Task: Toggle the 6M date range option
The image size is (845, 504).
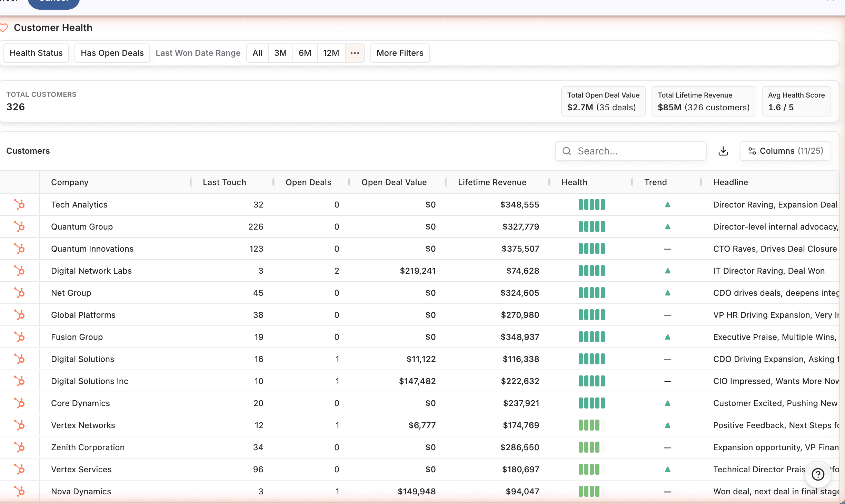Action: pos(305,53)
